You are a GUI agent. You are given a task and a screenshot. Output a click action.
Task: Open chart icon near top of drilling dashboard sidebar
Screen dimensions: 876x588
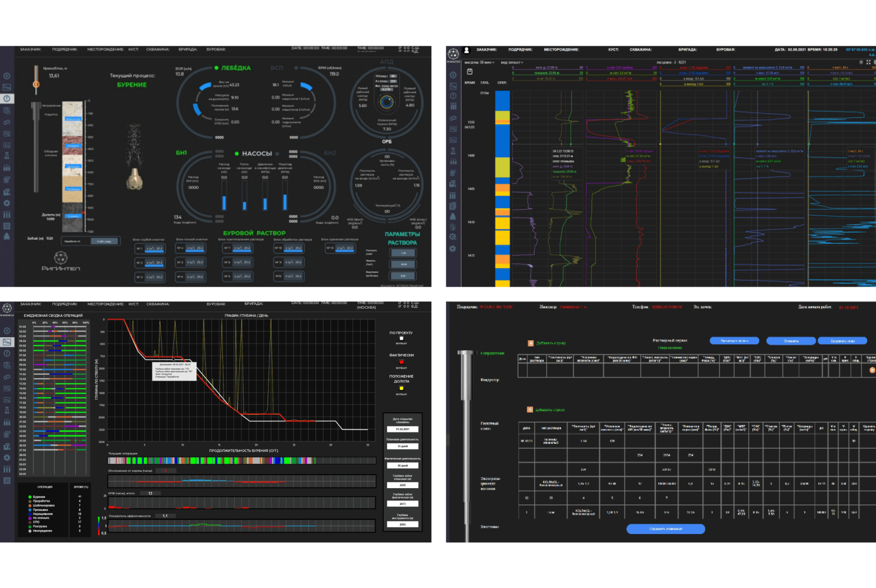7,87
